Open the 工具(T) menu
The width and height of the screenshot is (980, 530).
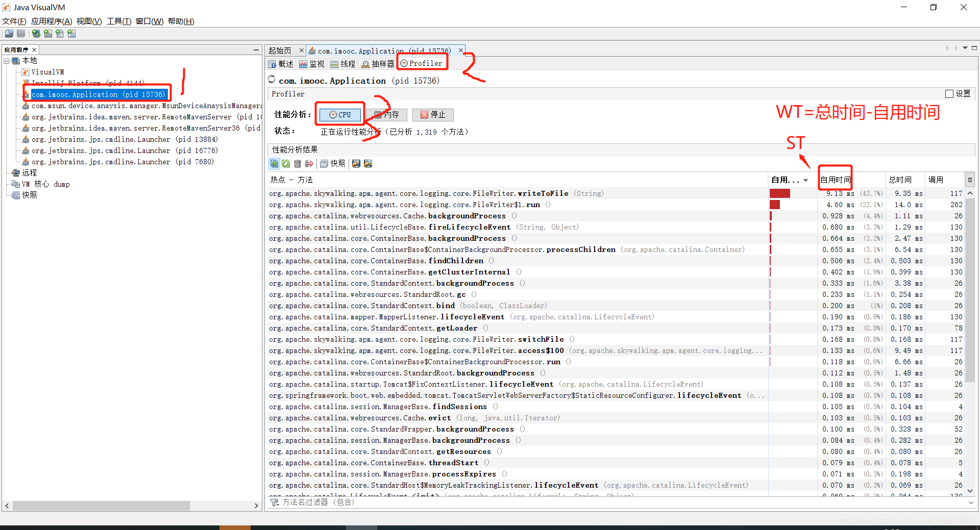point(119,21)
